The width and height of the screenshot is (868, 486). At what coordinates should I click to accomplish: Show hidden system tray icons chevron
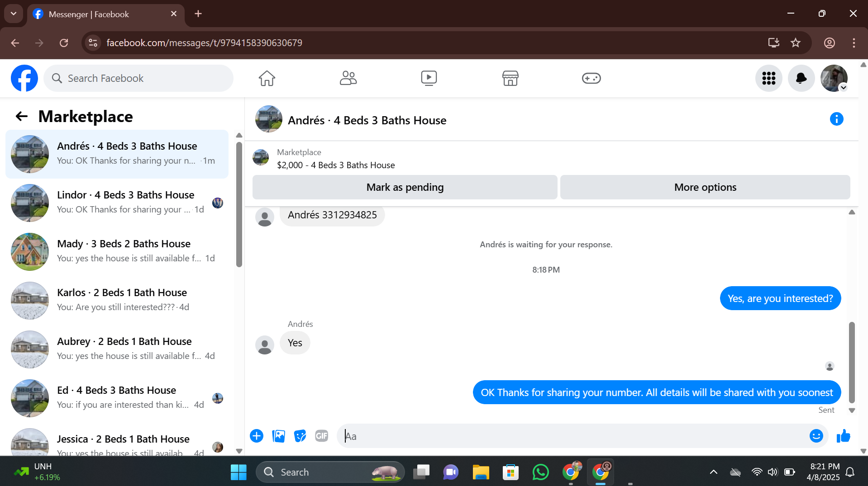pos(713,472)
